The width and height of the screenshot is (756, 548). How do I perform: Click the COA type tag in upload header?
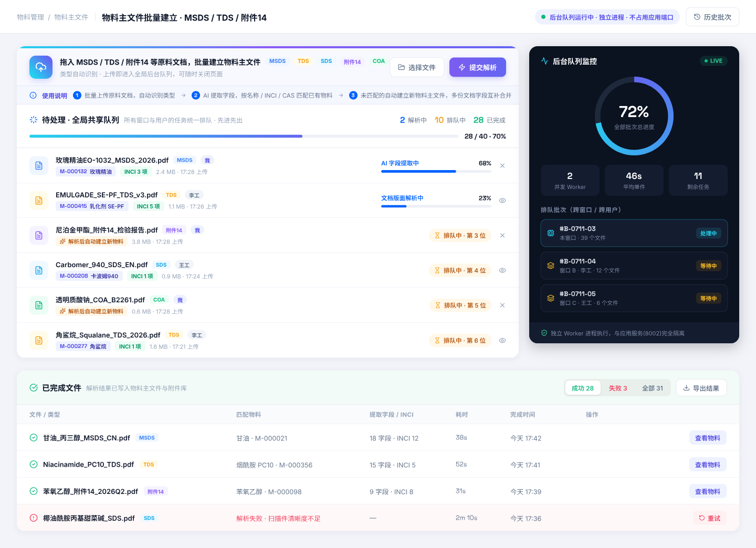[x=379, y=61]
